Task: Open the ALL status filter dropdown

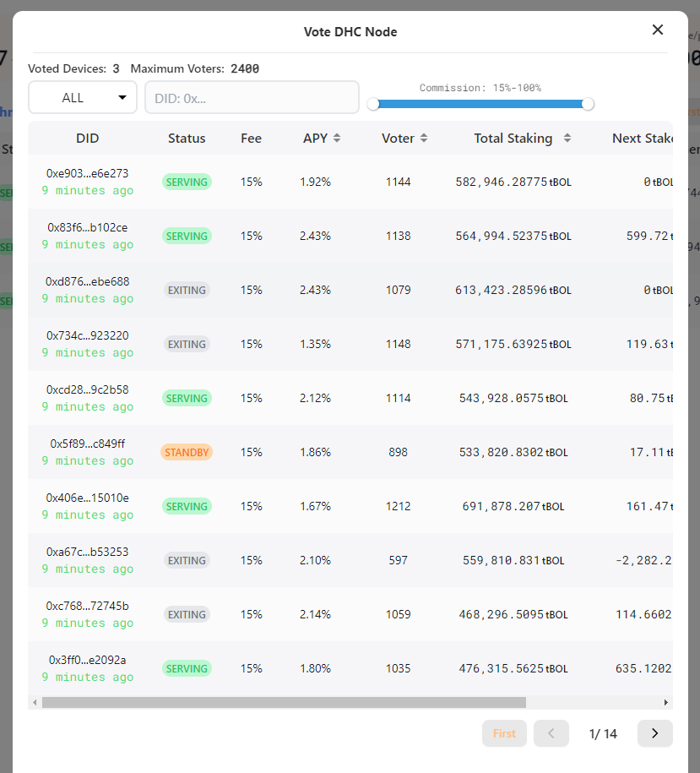Action: (83, 97)
